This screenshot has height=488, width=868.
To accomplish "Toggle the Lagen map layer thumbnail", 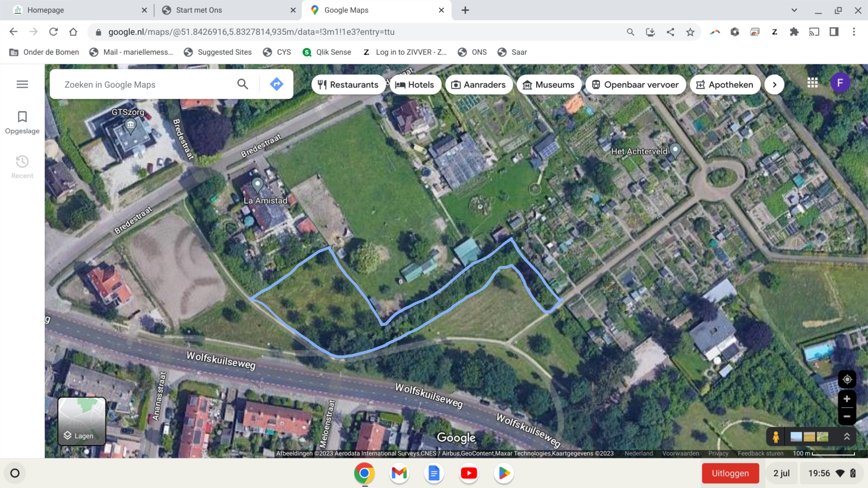I will click(x=81, y=421).
